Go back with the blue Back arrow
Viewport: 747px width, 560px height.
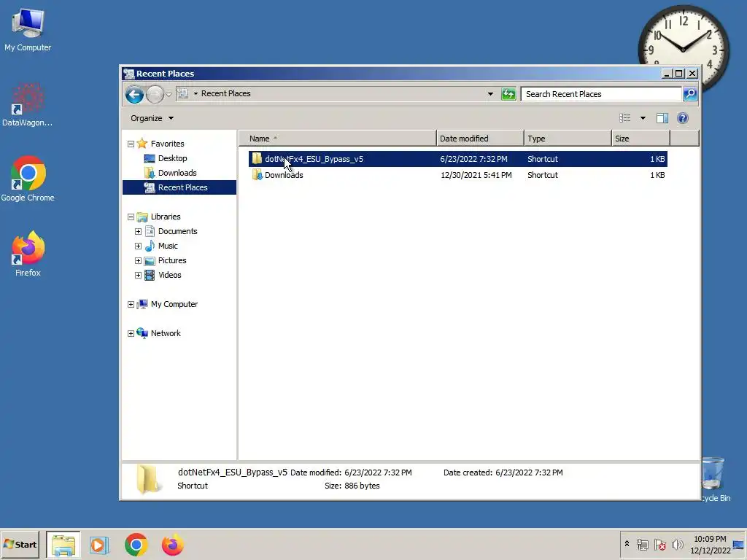point(134,94)
